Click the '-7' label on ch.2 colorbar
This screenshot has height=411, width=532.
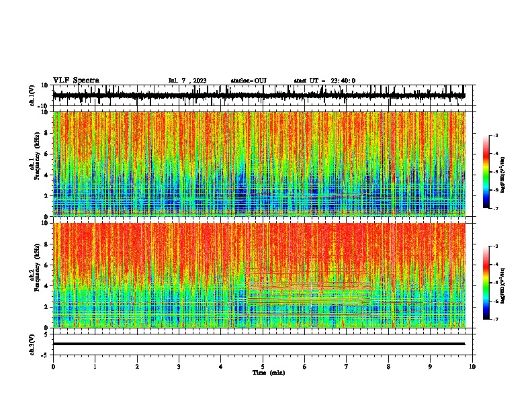pyautogui.click(x=496, y=319)
